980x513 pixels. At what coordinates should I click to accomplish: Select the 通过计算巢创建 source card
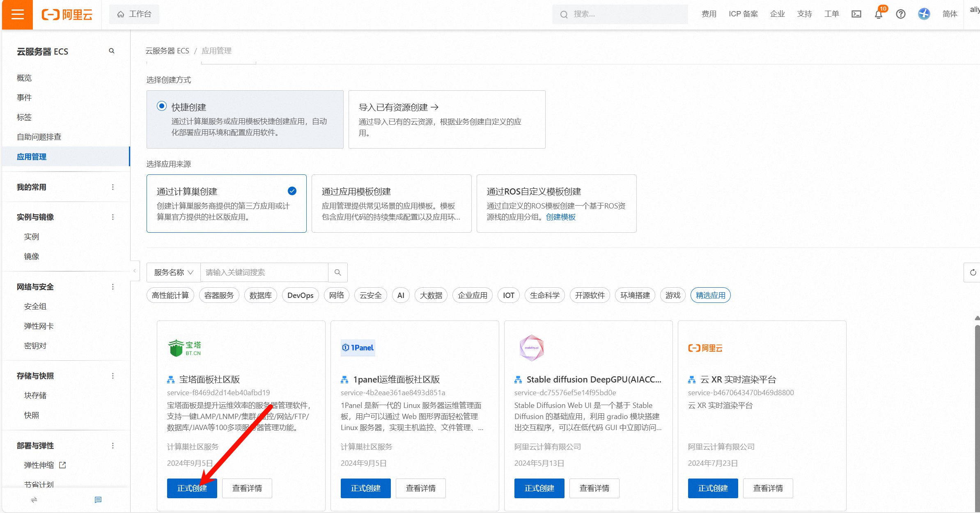pyautogui.click(x=226, y=204)
